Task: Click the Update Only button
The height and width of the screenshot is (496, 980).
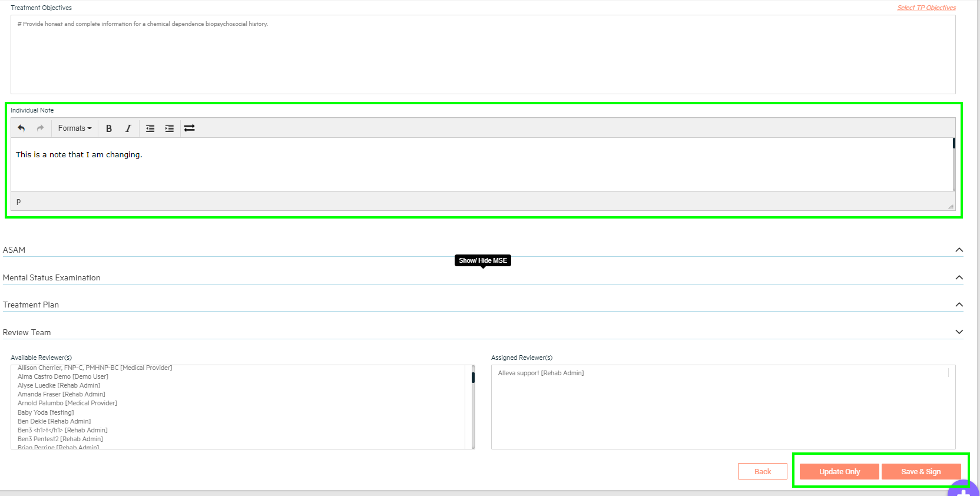Action: pyautogui.click(x=839, y=471)
